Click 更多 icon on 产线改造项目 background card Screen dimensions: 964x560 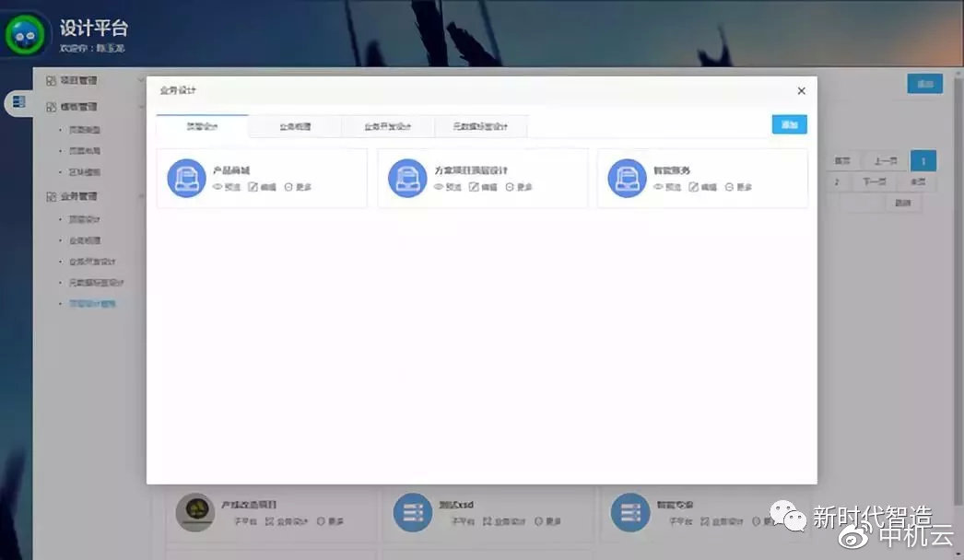321,521
